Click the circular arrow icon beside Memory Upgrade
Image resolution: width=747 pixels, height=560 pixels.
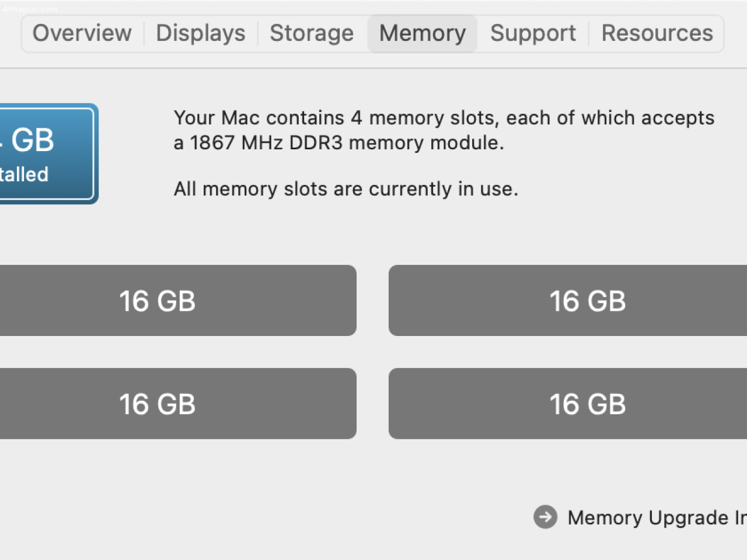[546, 517]
